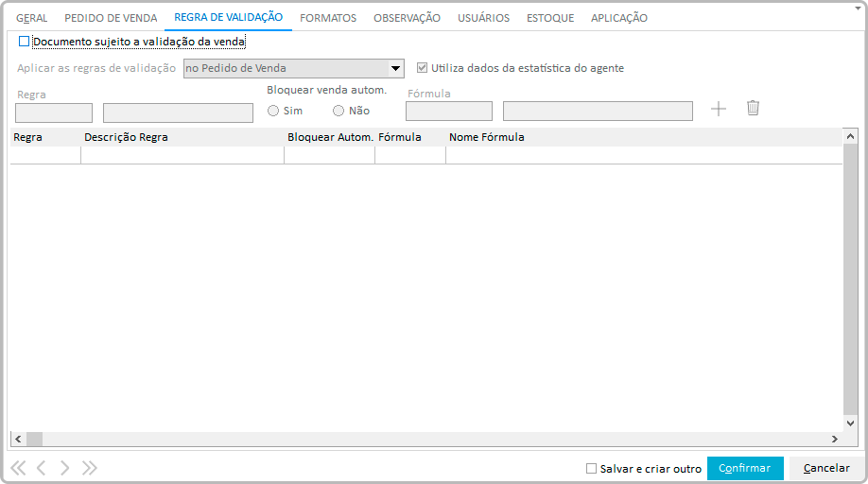
Task: Click vertical scrollbar up arrow
Action: coord(850,136)
